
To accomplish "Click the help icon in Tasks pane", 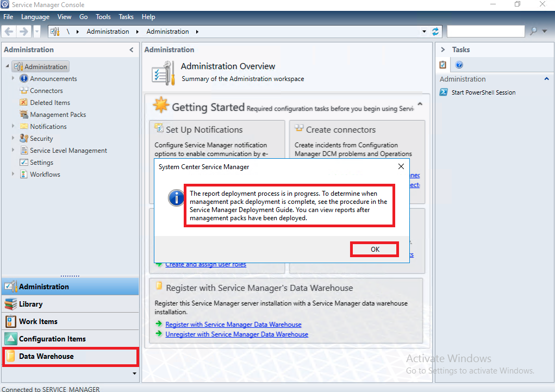I will 459,65.
